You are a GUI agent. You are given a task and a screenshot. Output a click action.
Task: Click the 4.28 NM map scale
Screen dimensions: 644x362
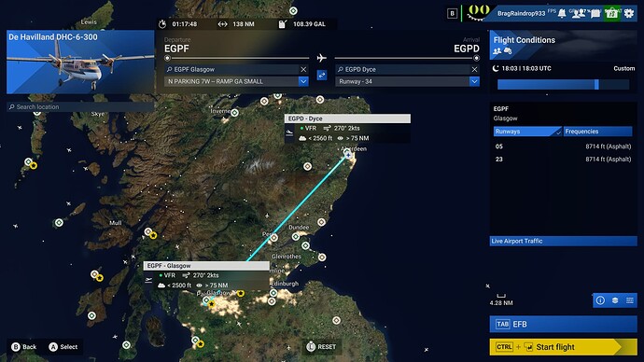coord(501,303)
